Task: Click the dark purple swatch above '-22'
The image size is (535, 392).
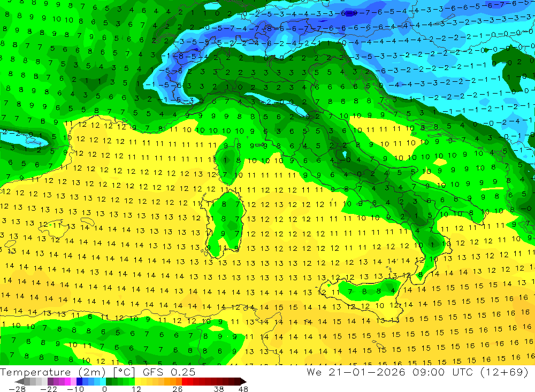Action: click(x=50, y=381)
